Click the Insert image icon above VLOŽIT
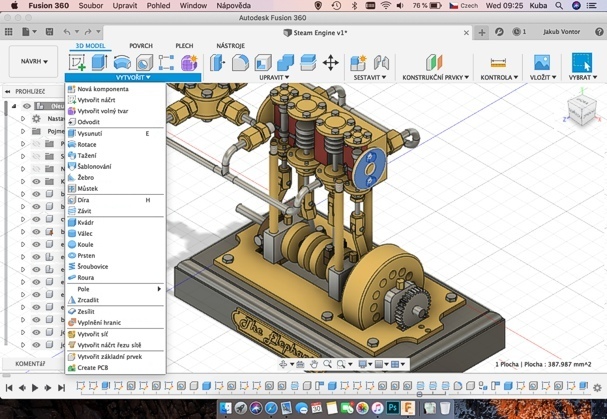607x419 pixels. (x=541, y=63)
